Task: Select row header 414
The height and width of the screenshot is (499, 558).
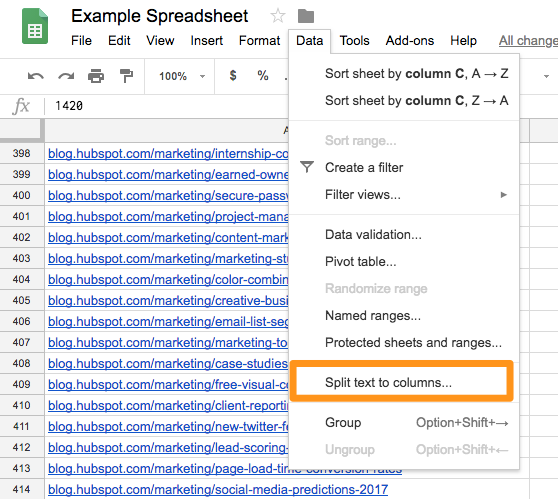Action: (22, 489)
